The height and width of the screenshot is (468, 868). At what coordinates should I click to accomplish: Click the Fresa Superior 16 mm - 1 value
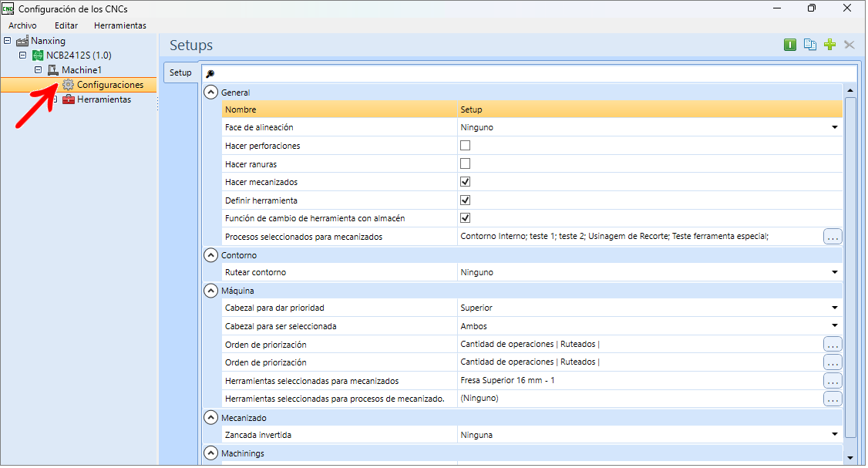pyautogui.click(x=507, y=381)
